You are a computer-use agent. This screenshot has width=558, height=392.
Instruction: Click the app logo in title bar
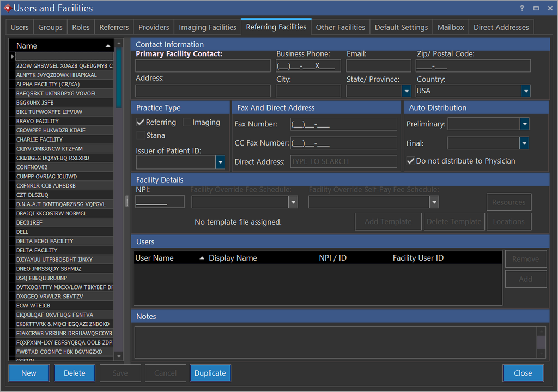click(x=7, y=8)
